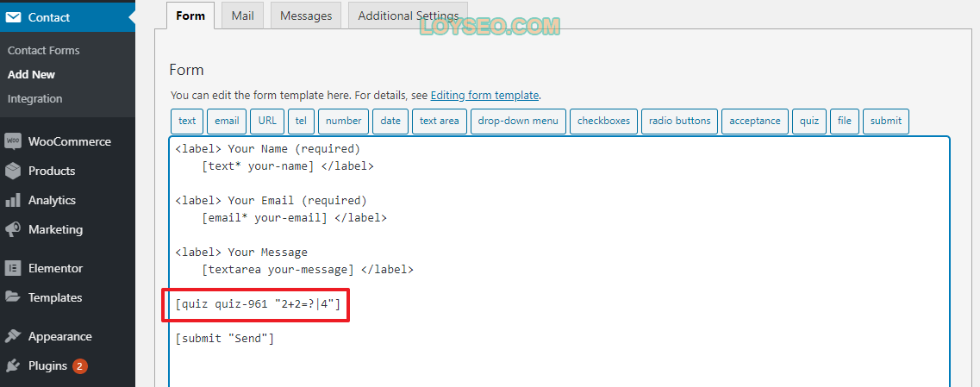Viewport: 980px width, 387px height.
Task: Click the Templates folder icon
Action: point(13,297)
